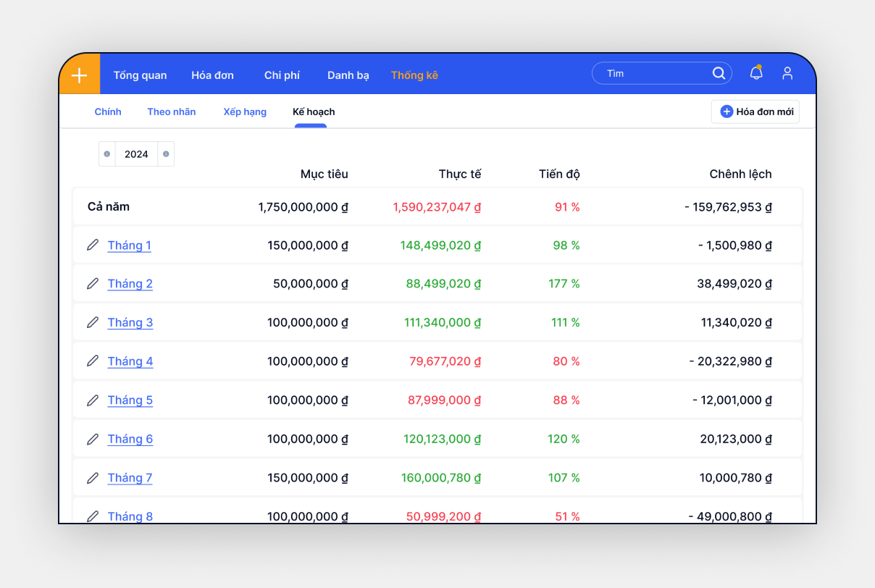Switch to the Theo nhãn tab
875x588 pixels.
click(x=172, y=112)
